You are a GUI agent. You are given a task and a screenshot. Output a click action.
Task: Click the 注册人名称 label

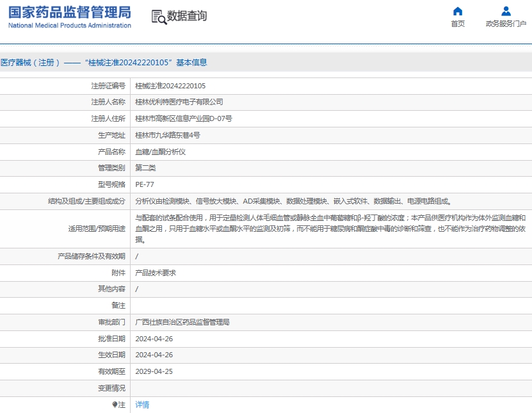(x=108, y=102)
